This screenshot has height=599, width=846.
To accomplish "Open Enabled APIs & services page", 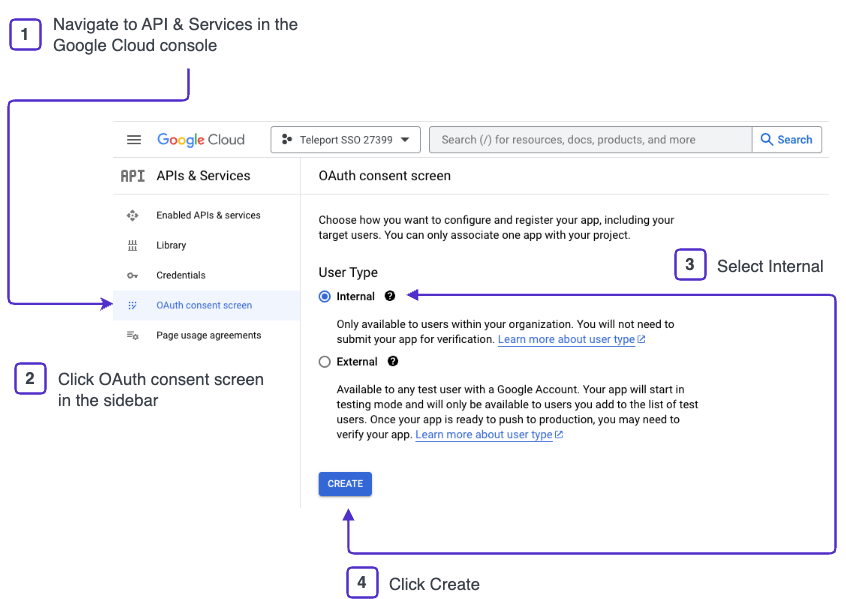I will [x=208, y=215].
